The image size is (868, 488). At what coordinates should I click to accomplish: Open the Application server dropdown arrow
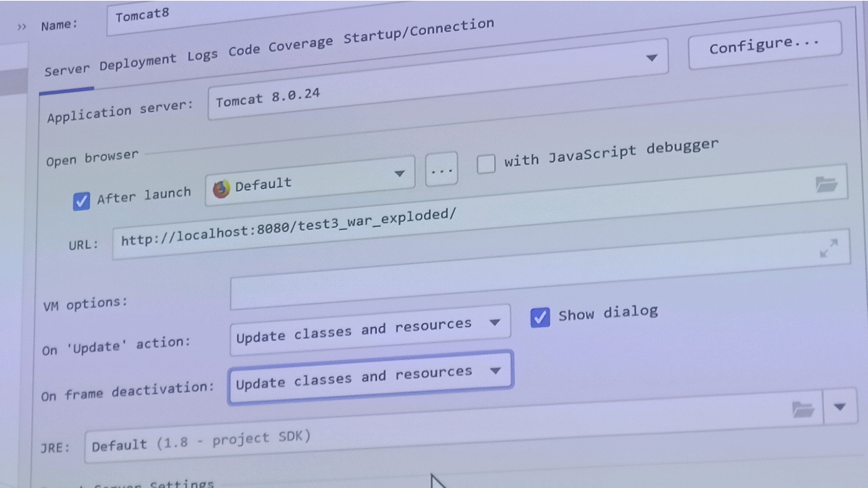click(x=651, y=58)
